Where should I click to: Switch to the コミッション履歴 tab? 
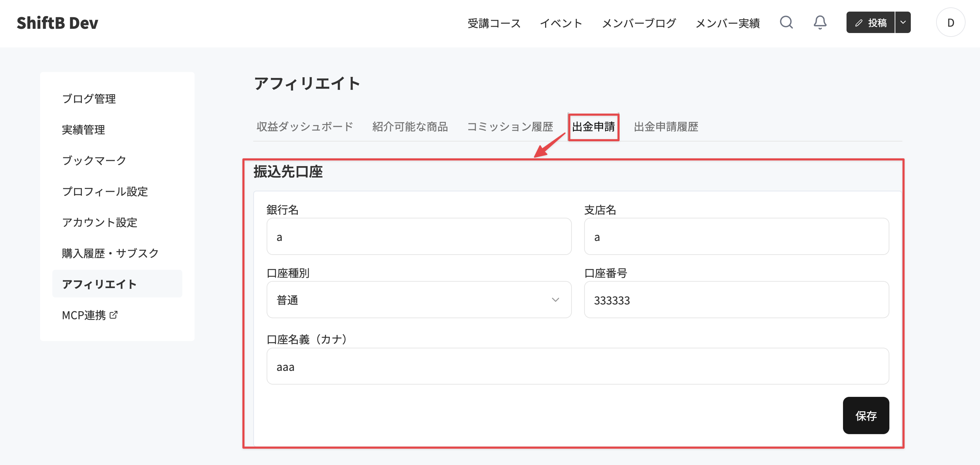(510, 127)
